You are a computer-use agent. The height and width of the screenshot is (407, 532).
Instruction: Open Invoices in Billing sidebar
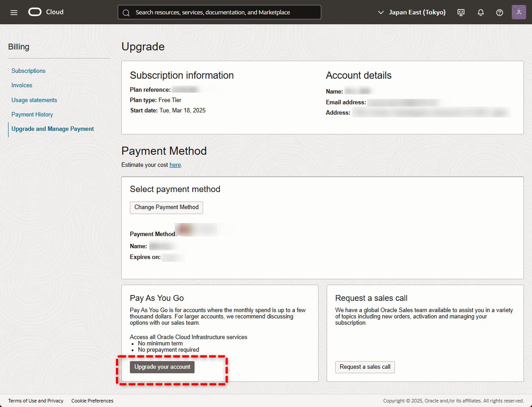click(x=22, y=85)
